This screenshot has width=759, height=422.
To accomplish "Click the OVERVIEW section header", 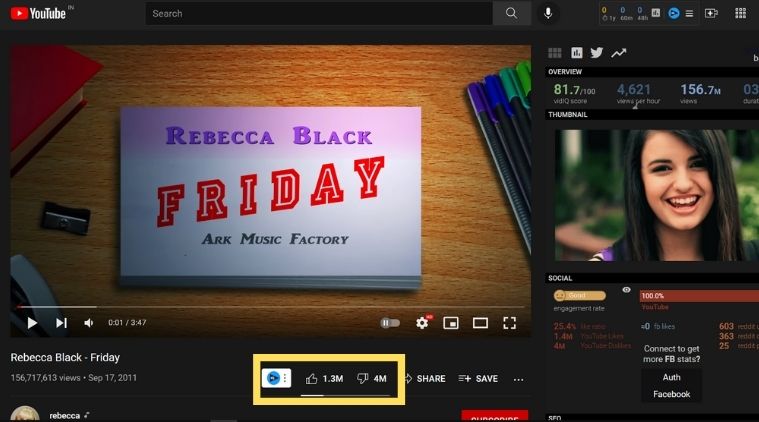I will pos(565,72).
